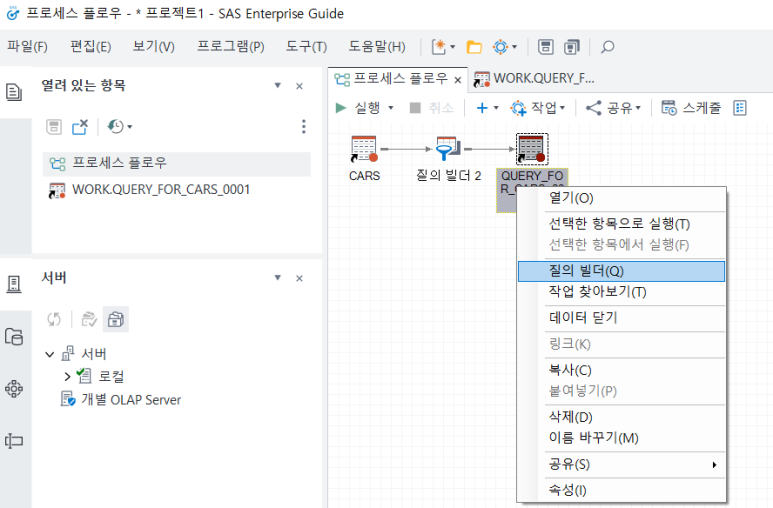Choose 질의 빌더(Q) from context menu
Image resolution: width=773 pixels, height=508 pixels.
coord(621,271)
